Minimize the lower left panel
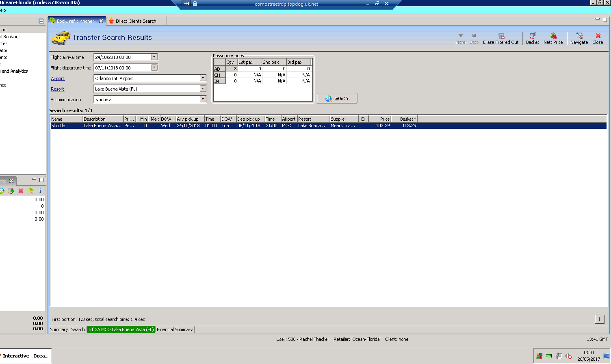Screen dimensions: 611x364 pyautogui.click(x=34, y=179)
